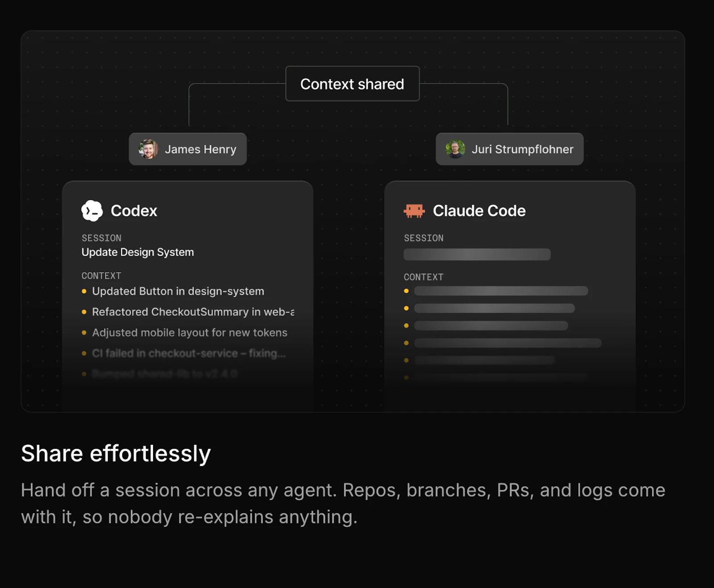714x588 pixels.
Task: Click the Share effortlessly heading
Action: [x=116, y=454]
